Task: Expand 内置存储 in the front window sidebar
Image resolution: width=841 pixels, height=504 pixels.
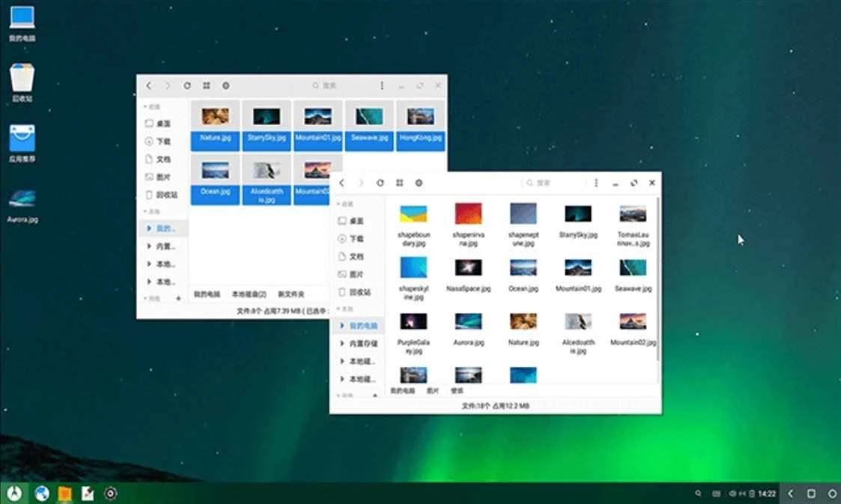Action: click(363, 344)
